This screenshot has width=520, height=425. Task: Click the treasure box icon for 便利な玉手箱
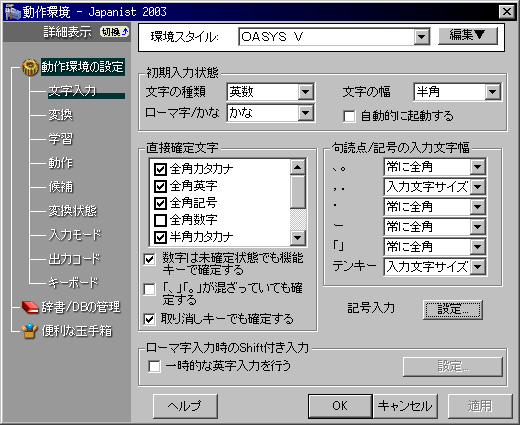tap(29, 331)
